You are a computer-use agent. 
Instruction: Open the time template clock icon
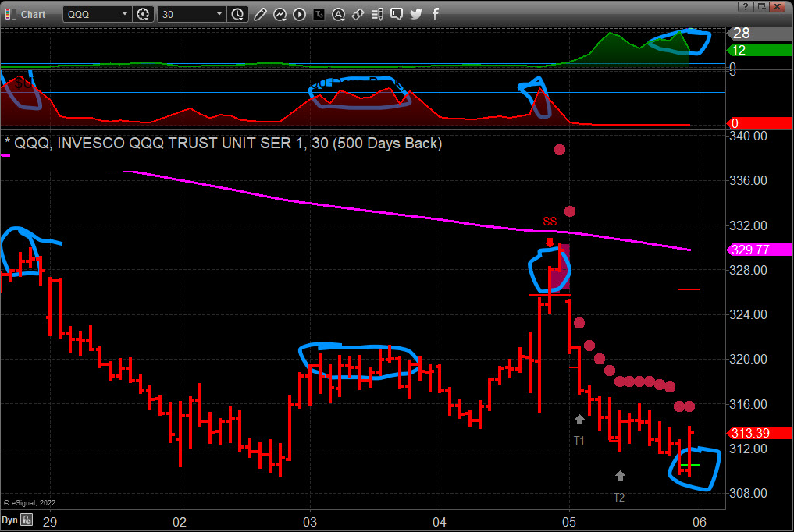point(237,14)
